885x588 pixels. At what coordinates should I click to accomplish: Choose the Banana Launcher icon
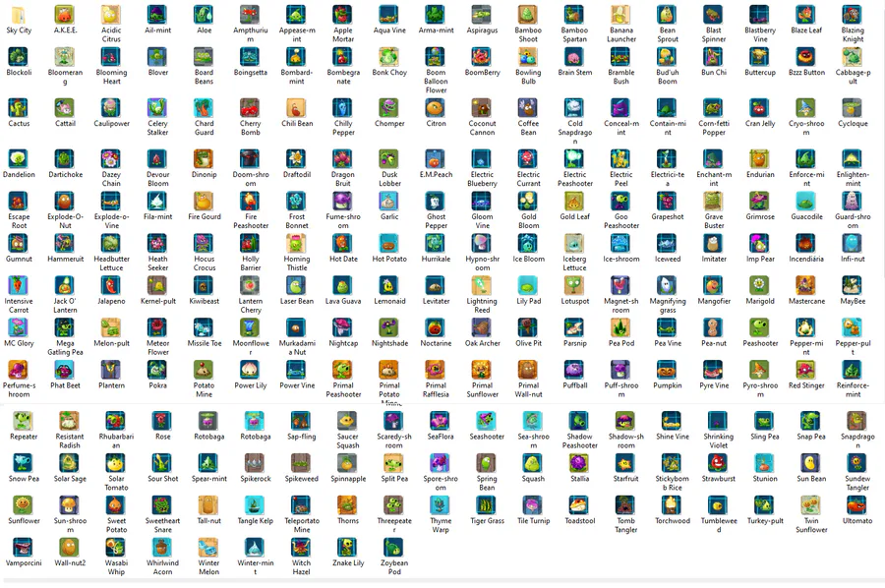click(x=620, y=15)
